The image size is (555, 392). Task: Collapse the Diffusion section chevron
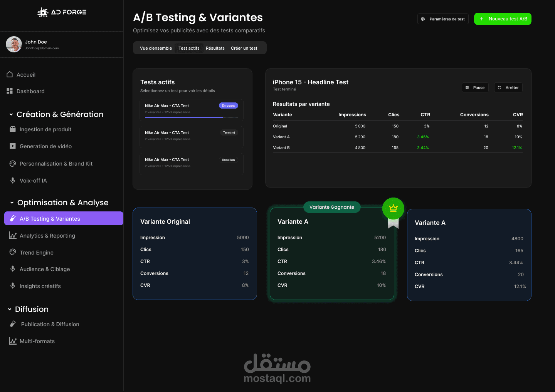tap(10, 309)
